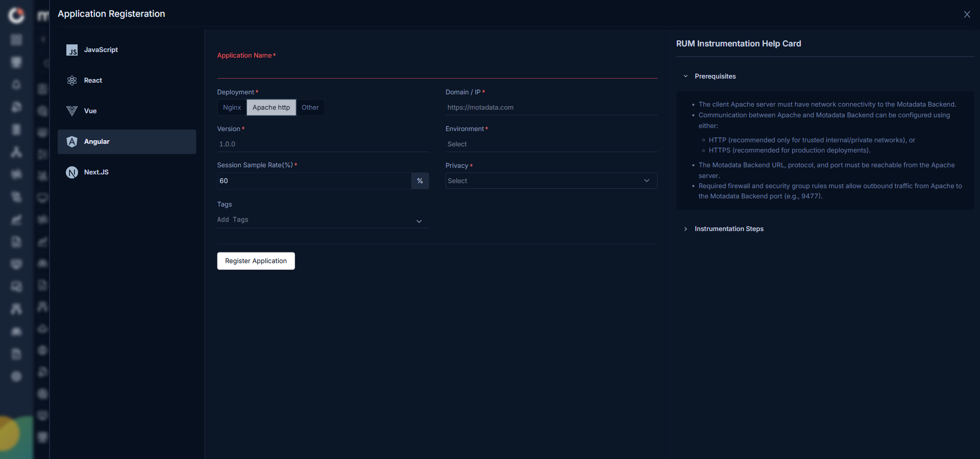Viewport: 980px width, 459px height.
Task: Click the RUM Instrumentation Help Card title
Action: [x=739, y=44]
